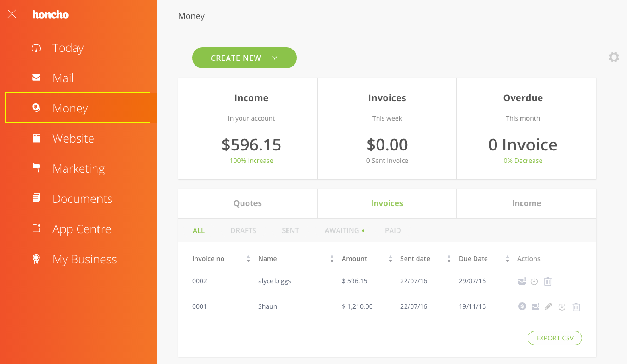Click the delete trash icon for invoice 0002
Image resolution: width=627 pixels, height=364 pixels.
pos(548,281)
